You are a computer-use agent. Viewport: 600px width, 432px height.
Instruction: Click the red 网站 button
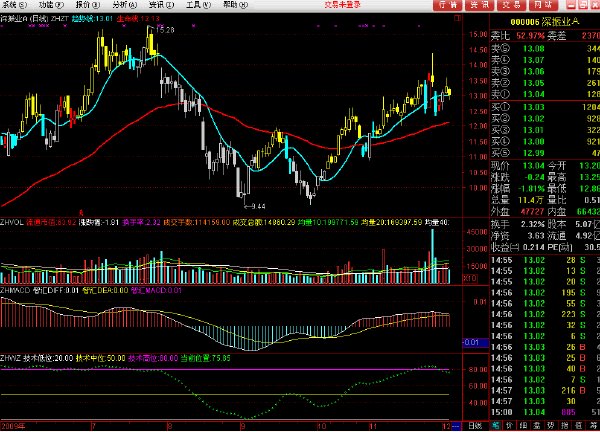pos(543,5)
